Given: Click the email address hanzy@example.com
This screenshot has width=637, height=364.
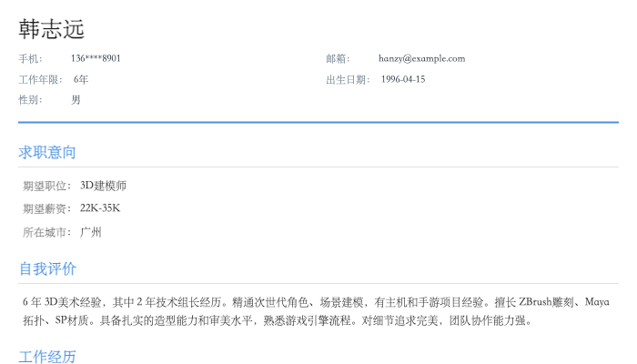Looking at the screenshot, I should coord(421,58).
